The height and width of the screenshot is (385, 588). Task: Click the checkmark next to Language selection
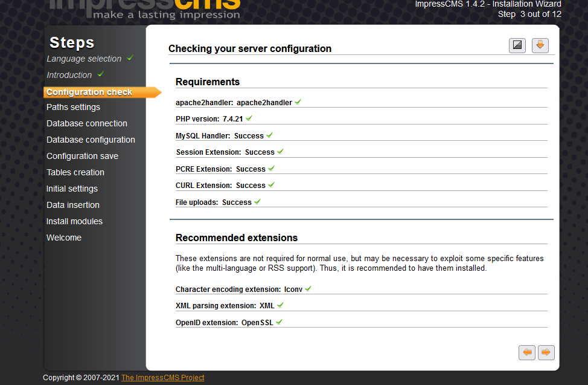click(130, 58)
